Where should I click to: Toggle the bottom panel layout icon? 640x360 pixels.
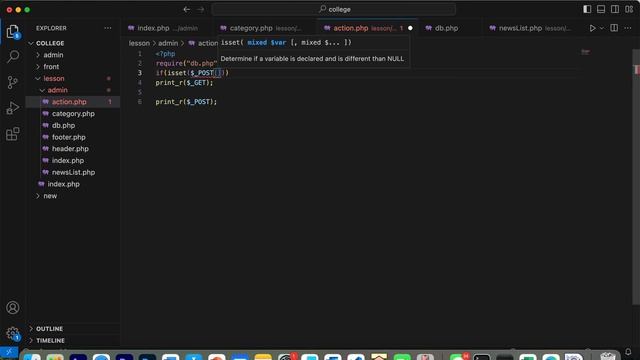tap(601, 9)
